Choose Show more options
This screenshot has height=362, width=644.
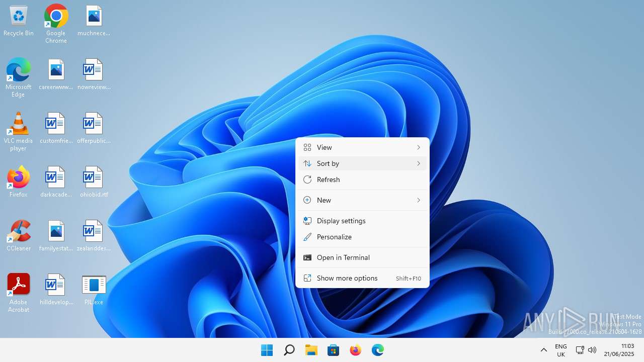(x=362, y=278)
